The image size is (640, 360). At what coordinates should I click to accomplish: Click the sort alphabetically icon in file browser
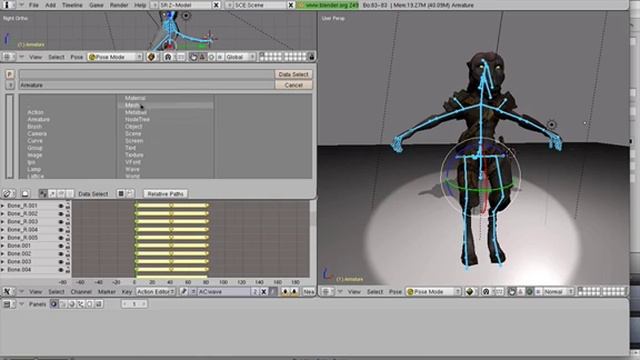(43, 194)
